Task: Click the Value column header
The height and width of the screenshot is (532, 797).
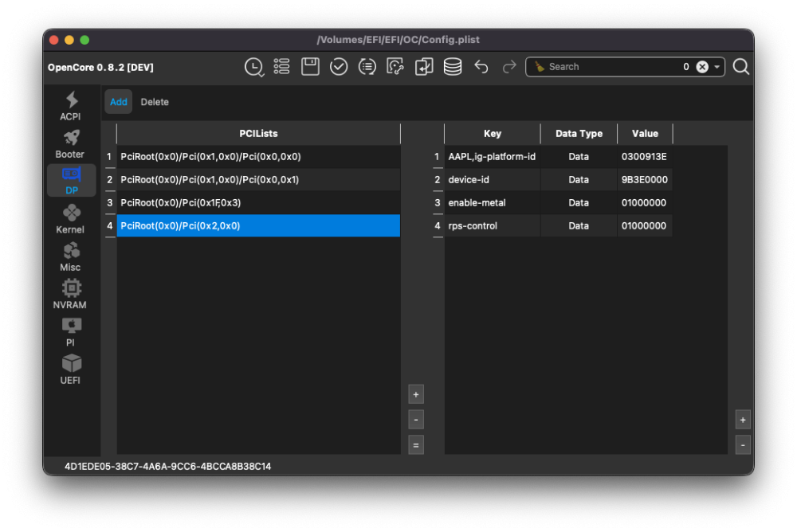Action: click(645, 134)
